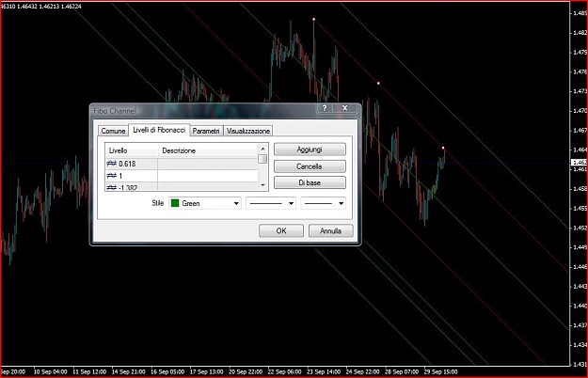This screenshot has height=378, width=588.
Task: Open the Parametri tab
Action: [206, 131]
